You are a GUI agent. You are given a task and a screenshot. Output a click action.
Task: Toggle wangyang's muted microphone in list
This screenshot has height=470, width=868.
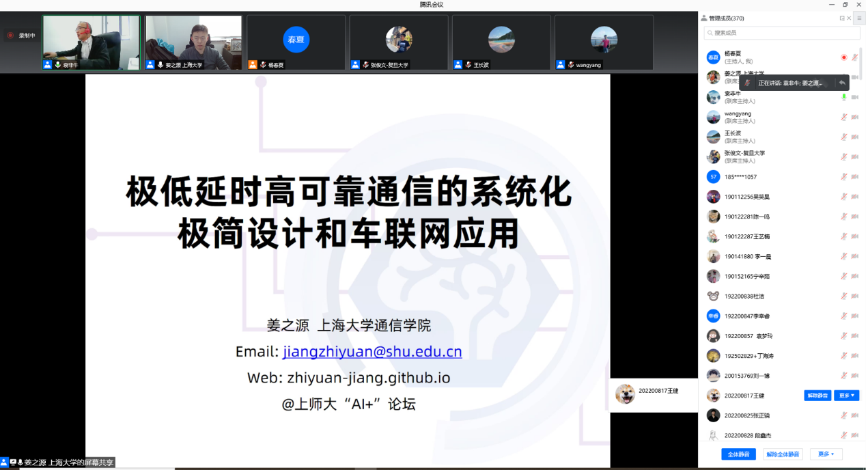point(844,117)
